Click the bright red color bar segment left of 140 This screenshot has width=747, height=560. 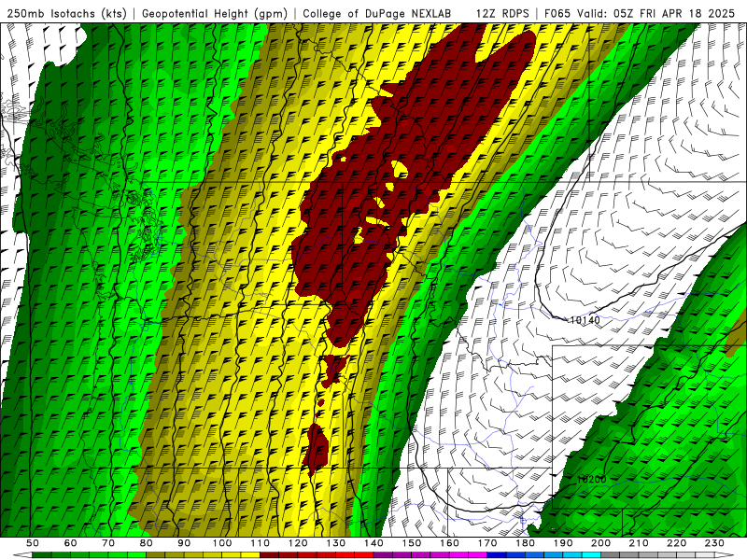[x=364, y=555]
